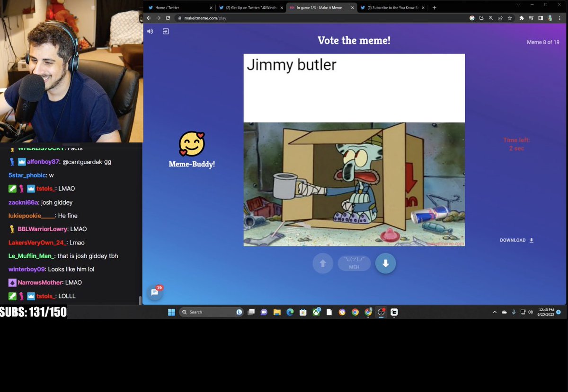568x392 pixels.
Task: Bookmark this page with the star
Action: 510,18
